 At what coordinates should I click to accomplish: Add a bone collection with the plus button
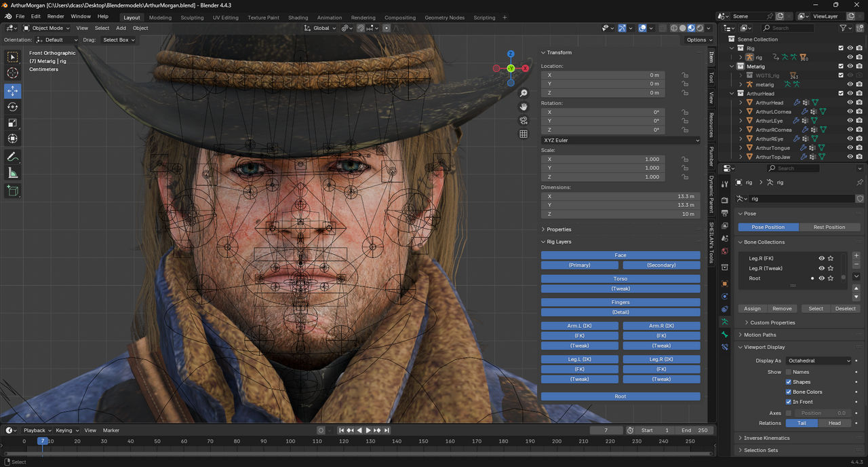[x=856, y=256]
